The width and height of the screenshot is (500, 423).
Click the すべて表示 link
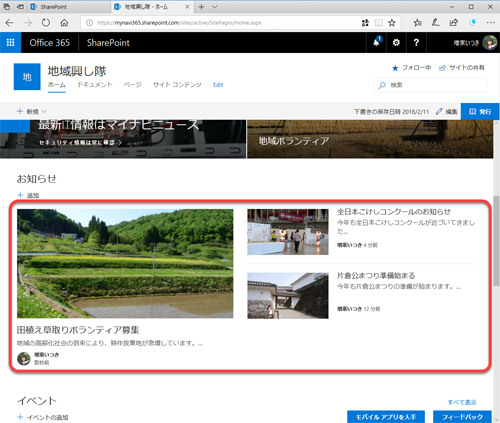[x=462, y=402]
